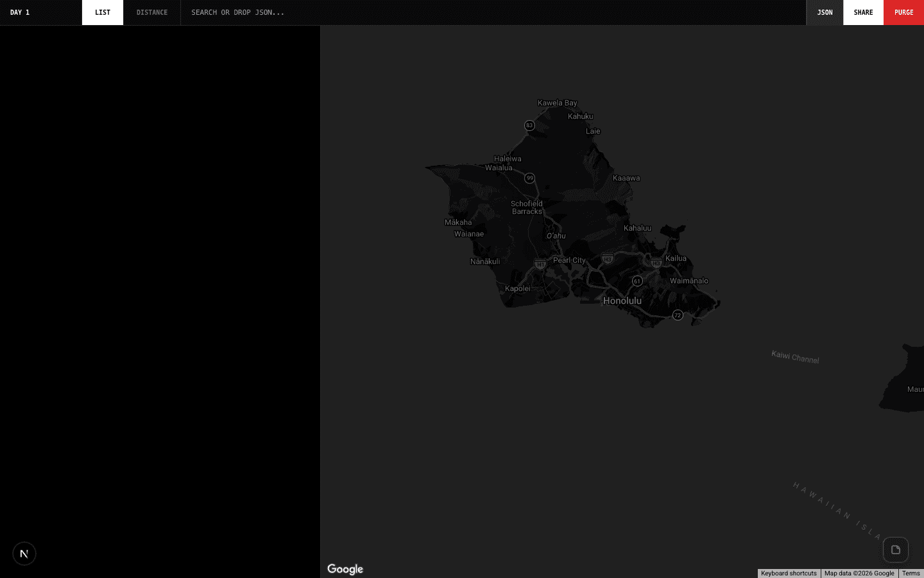Click the Map data ©2026 Google notice
The width and height of the screenshot is (924, 578).
(x=859, y=574)
